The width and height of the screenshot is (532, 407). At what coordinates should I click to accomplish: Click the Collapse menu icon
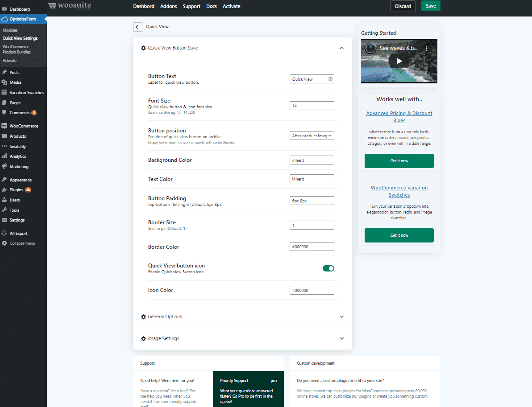click(x=4, y=243)
